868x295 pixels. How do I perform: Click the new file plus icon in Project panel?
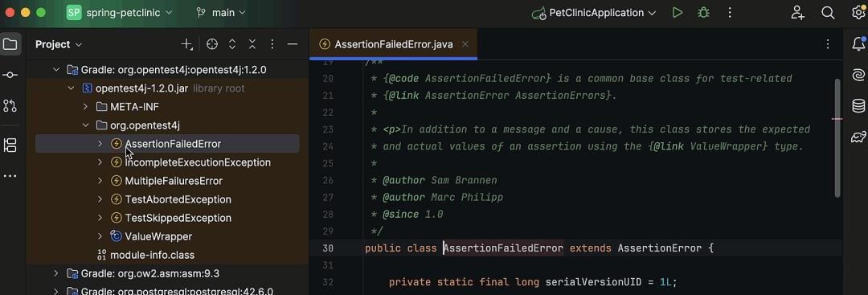click(x=187, y=44)
